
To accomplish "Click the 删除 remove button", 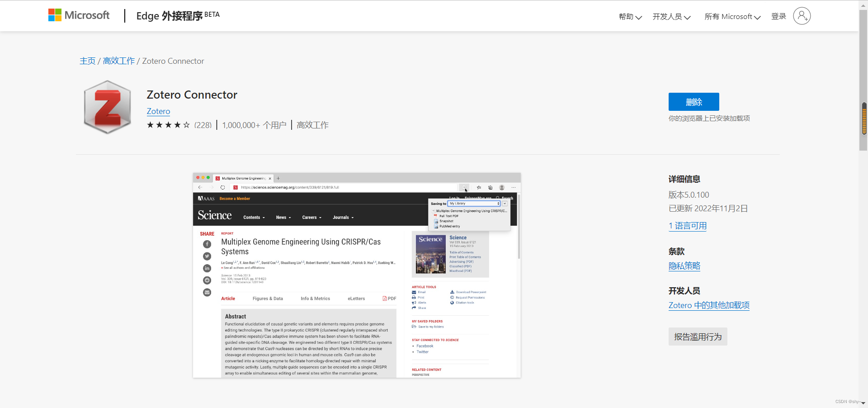I will pos(693,102).
